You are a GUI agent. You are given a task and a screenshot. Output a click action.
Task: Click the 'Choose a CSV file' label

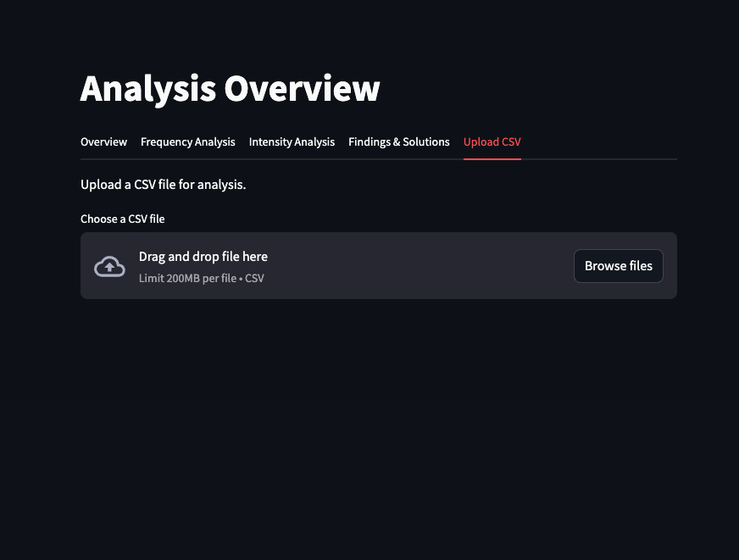tap(123, 219)
